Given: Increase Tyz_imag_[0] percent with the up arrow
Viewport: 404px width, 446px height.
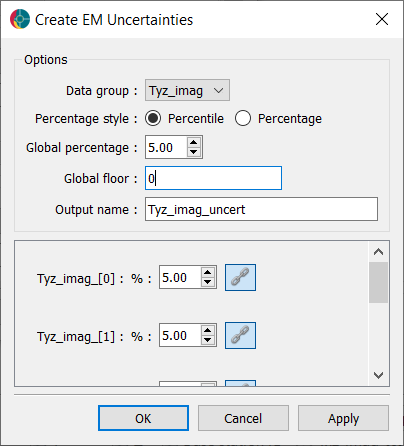Looking at the screenshot, I should 208,273.
